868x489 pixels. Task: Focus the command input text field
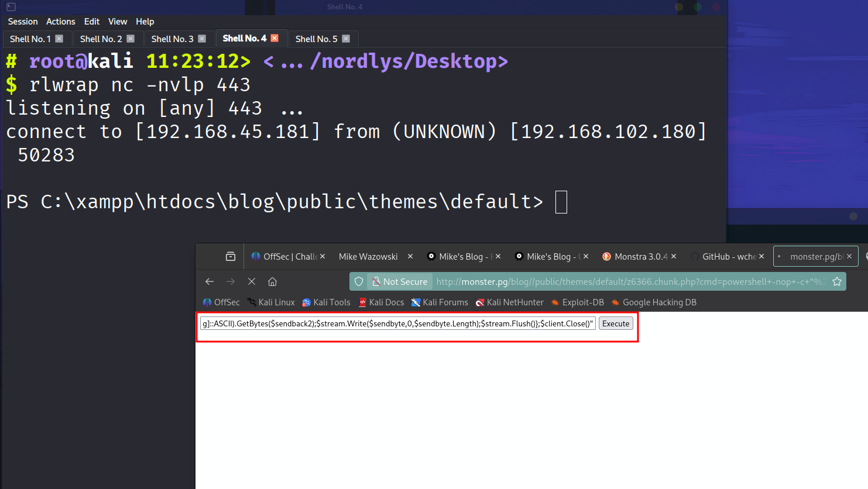tap(398, 323)
